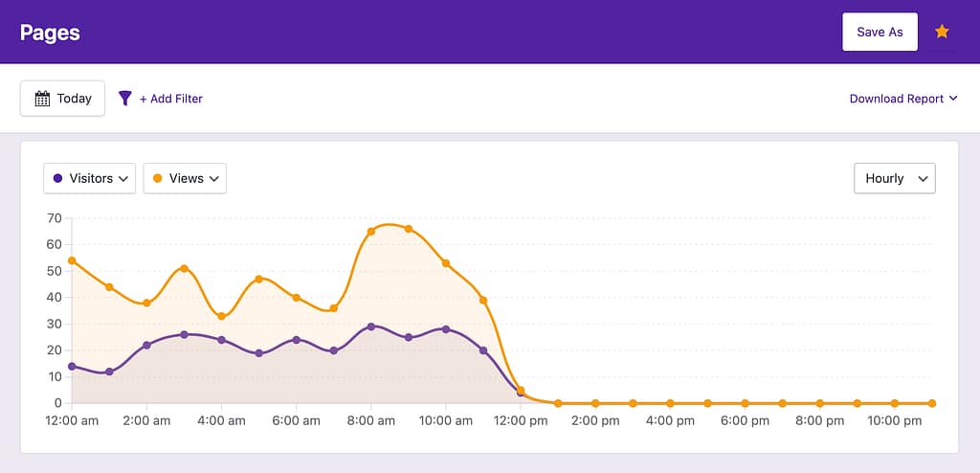Click the Visitors data point at 10:00 am
This screenshot has width=980, height=473.
pos(446,329)
